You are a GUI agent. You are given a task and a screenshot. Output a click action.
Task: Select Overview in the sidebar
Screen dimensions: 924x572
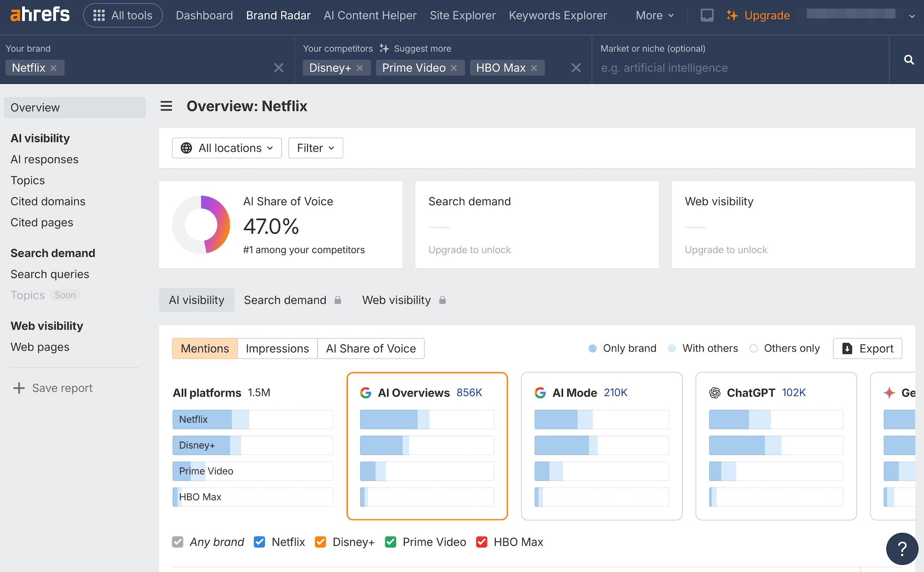(x=75, y=107)
